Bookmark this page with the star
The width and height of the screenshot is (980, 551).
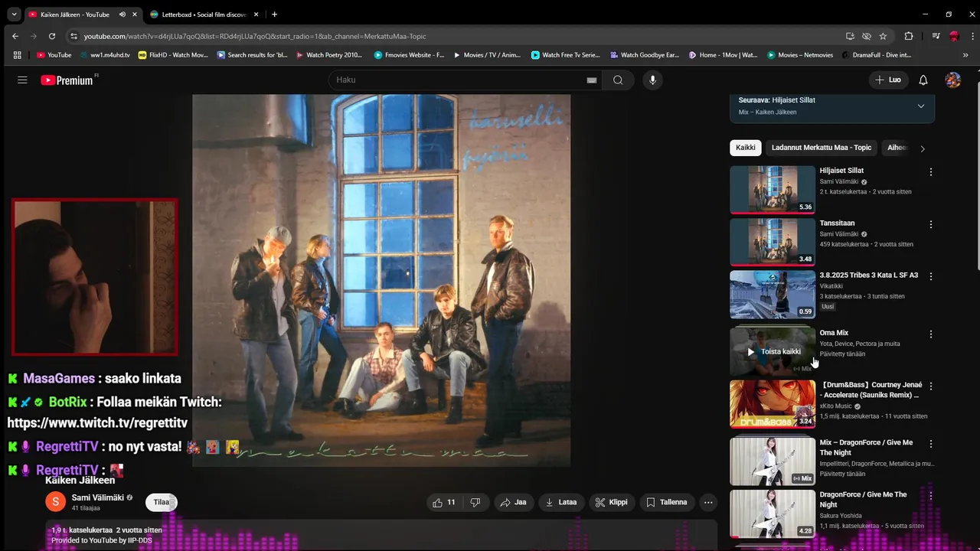(883, 36)
